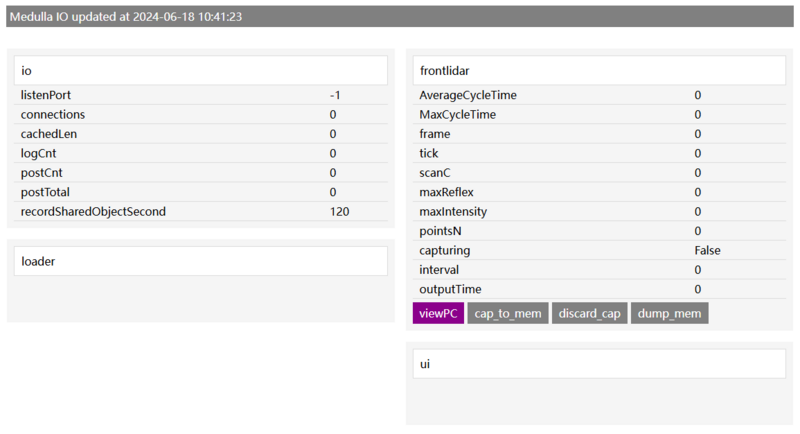Click the viewPC button

pyautogui.click(x=439, y=313)
